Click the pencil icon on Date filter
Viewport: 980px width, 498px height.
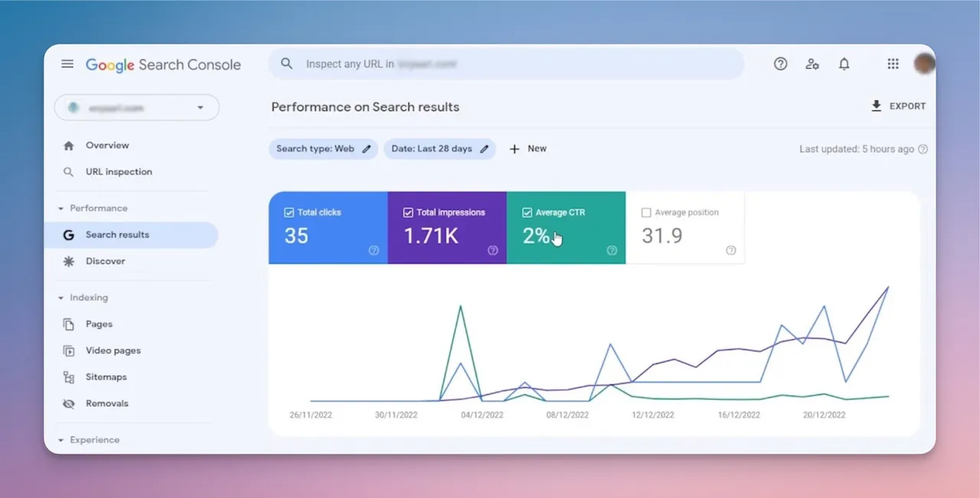[484, 149]
